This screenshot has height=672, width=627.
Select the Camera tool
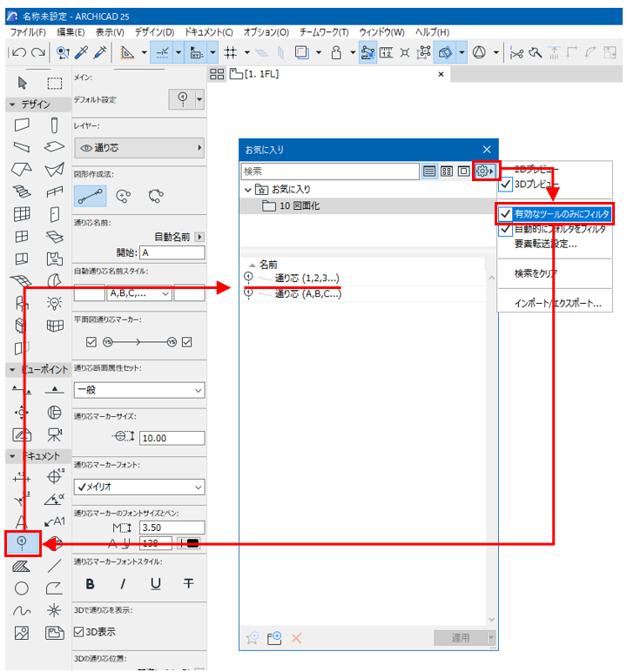[54, 434]
